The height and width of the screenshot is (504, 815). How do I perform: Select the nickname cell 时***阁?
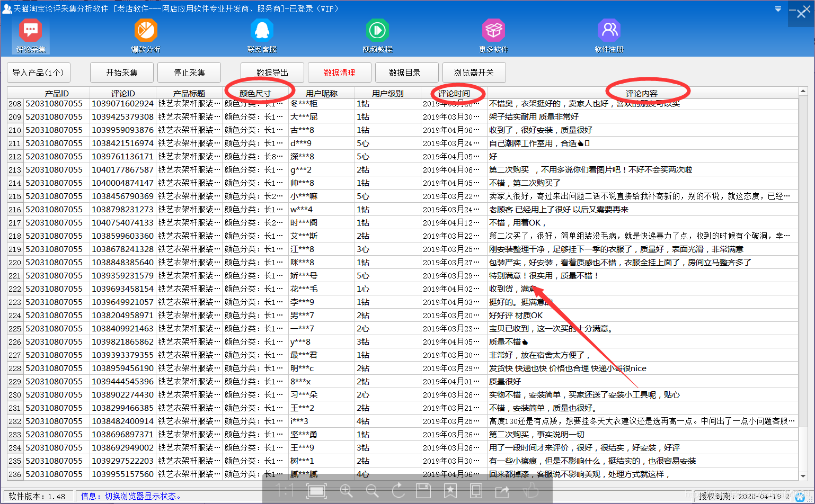322,223
